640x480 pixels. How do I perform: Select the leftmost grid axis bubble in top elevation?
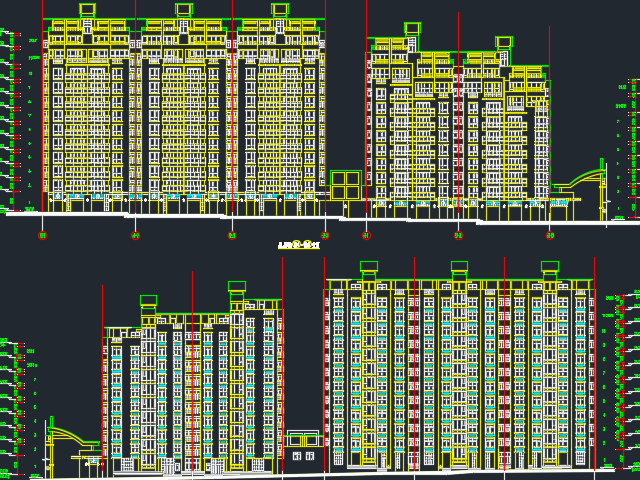tap(42, 236)
